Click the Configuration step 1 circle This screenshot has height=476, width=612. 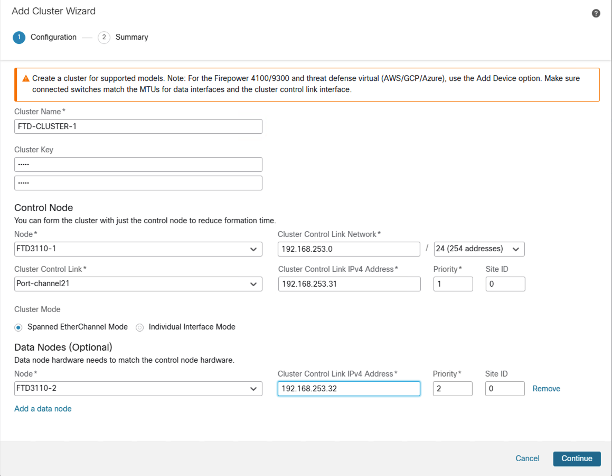coord(18,37)
